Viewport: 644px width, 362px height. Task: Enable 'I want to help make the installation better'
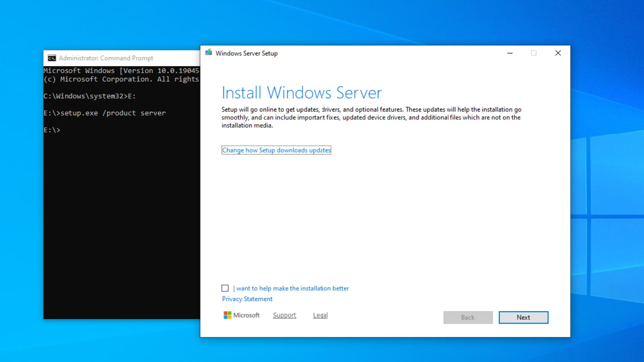point(224,288)
